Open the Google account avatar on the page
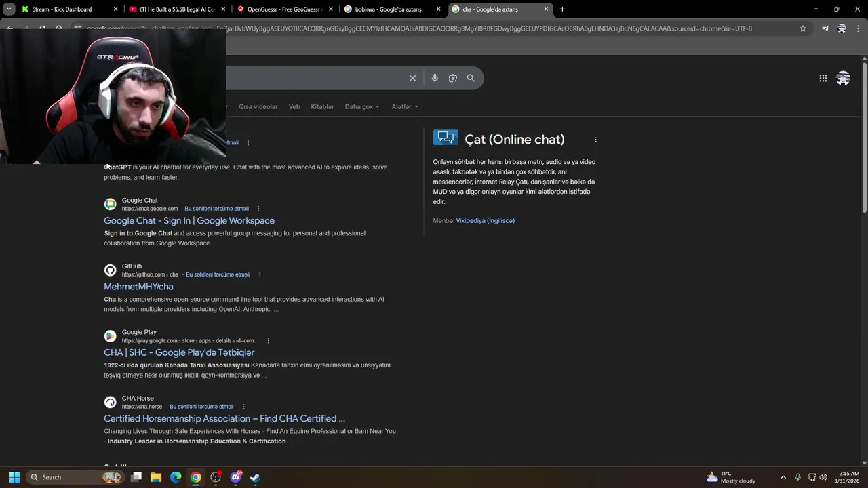The image size is (868, 488). pos(843,78)
